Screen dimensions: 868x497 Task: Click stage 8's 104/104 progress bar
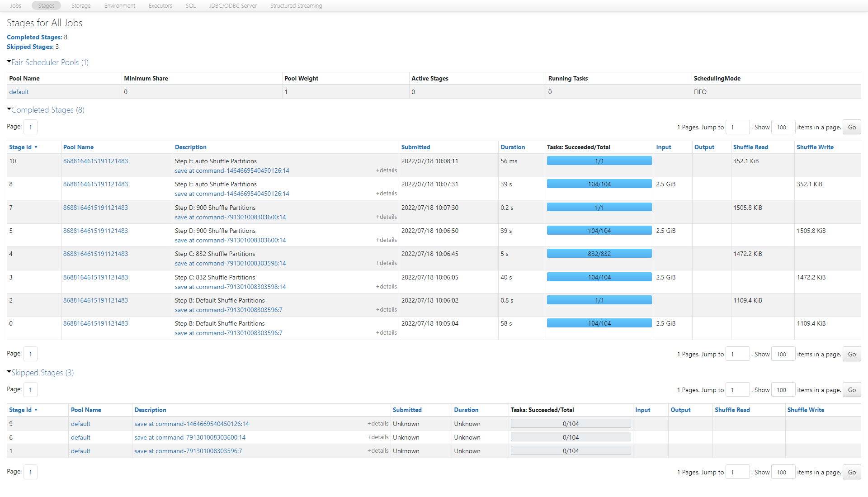[x=599, y=184]
